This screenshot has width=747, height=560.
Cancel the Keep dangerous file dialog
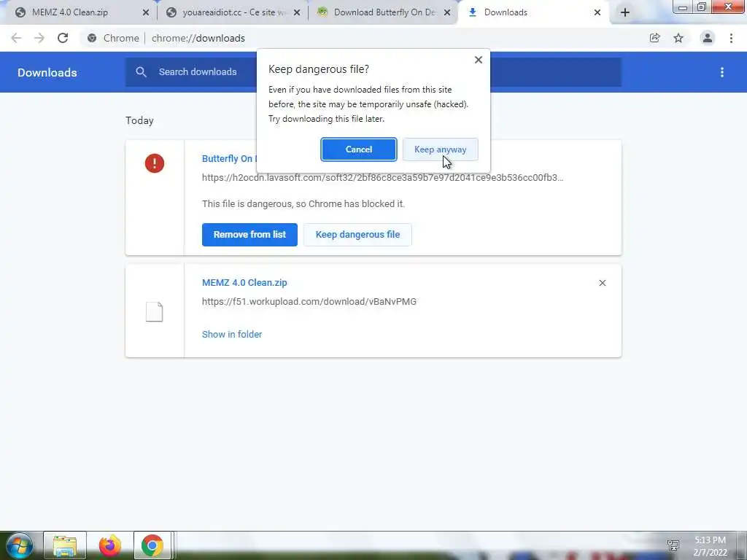coord(359,149)
